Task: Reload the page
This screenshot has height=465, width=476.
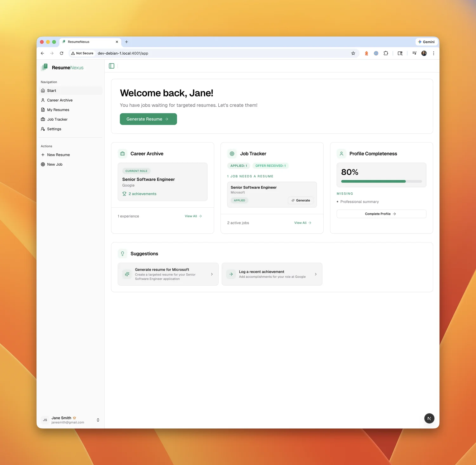Action: 62,53
